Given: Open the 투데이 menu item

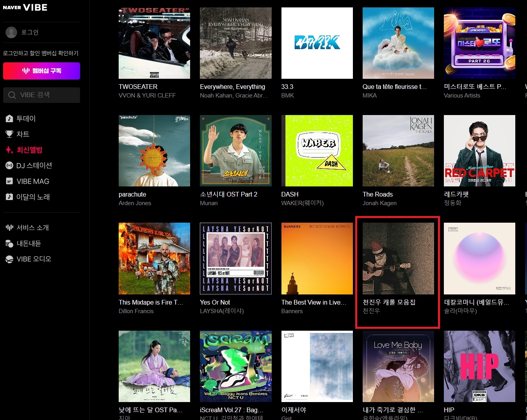Looking at the screenshot, I should 26,119.
